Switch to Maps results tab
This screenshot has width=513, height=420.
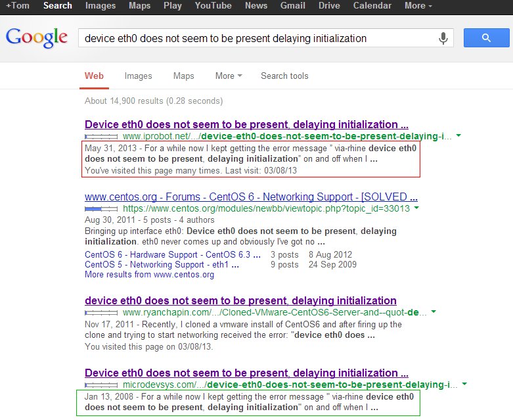pyautogui.click(x=183, y=76)
